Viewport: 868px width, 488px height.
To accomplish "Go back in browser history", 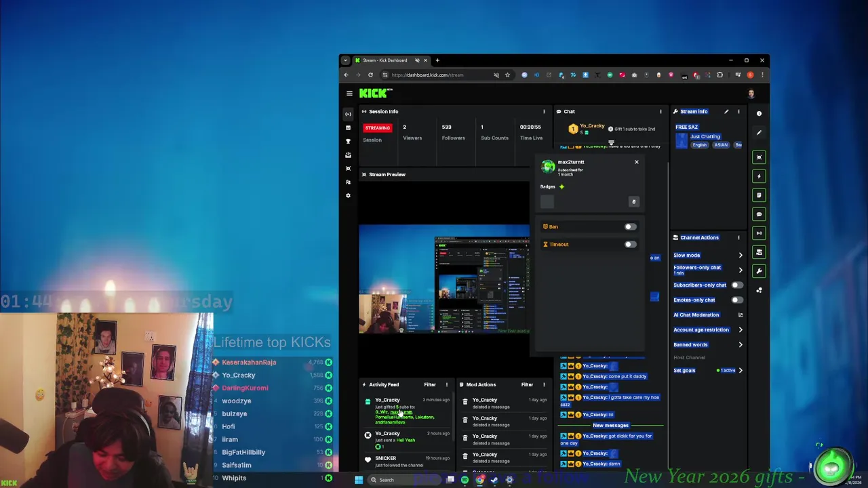I will (346, 75).
